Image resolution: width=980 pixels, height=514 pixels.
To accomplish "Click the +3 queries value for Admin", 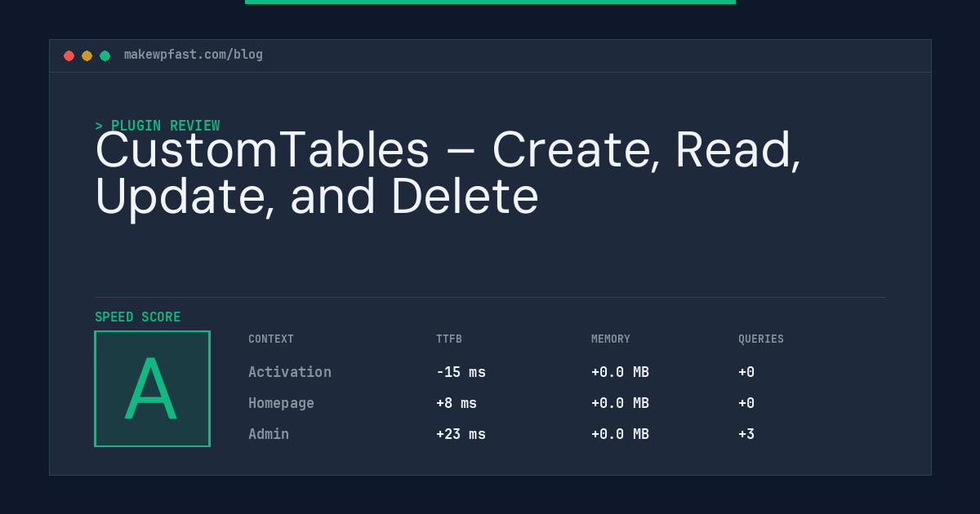I will point(746,434).
